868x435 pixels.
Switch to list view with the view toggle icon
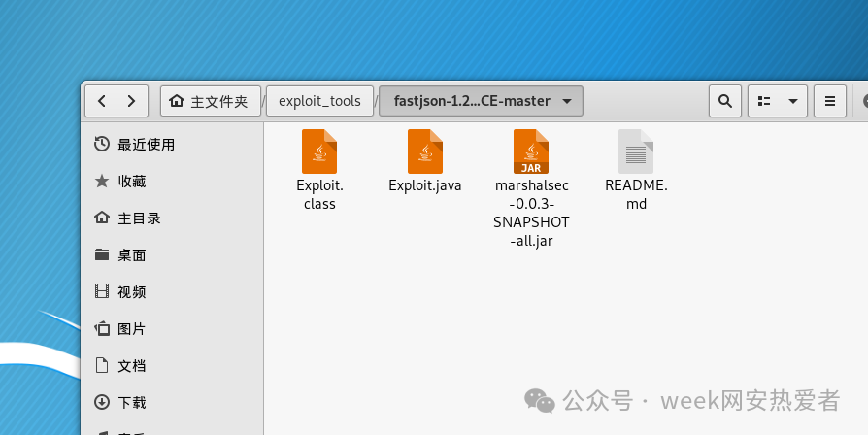[x=764, y=101]
